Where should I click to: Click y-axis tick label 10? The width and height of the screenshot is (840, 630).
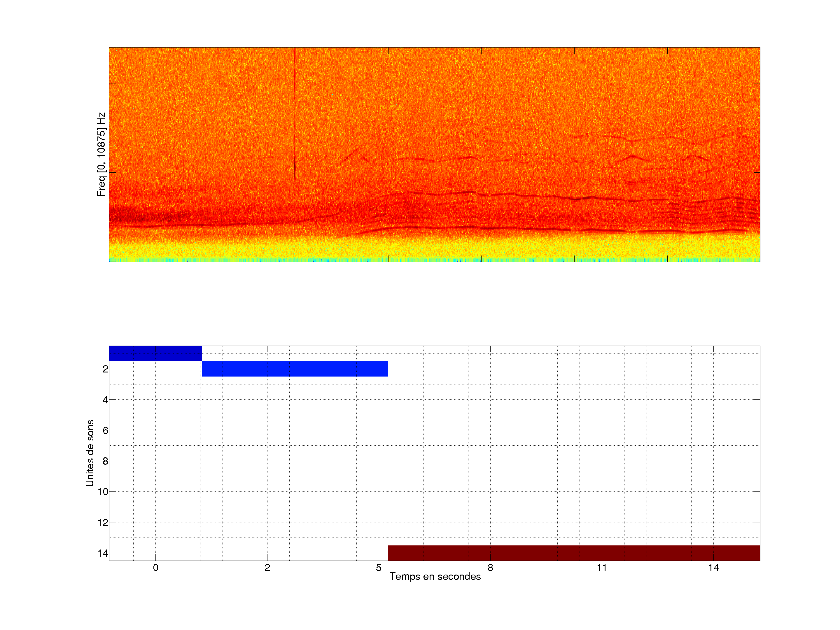(103, 492)
